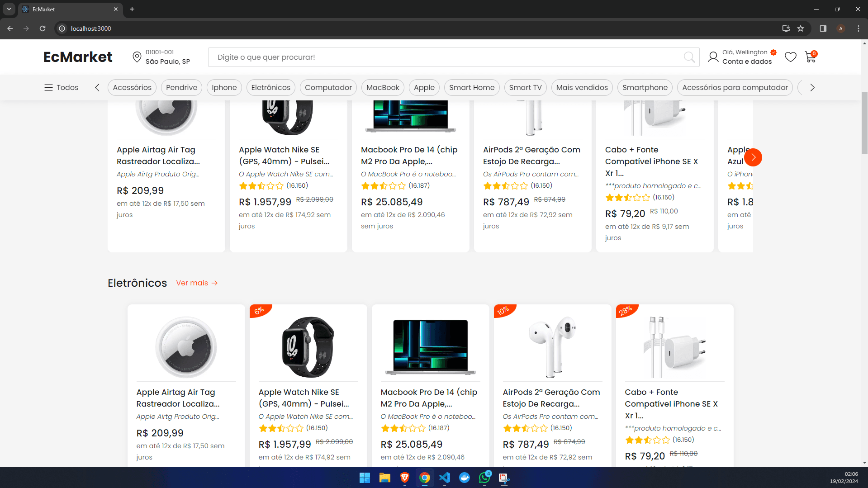Open the browser side panel icon
868x488 pixels.
point(823,28)
